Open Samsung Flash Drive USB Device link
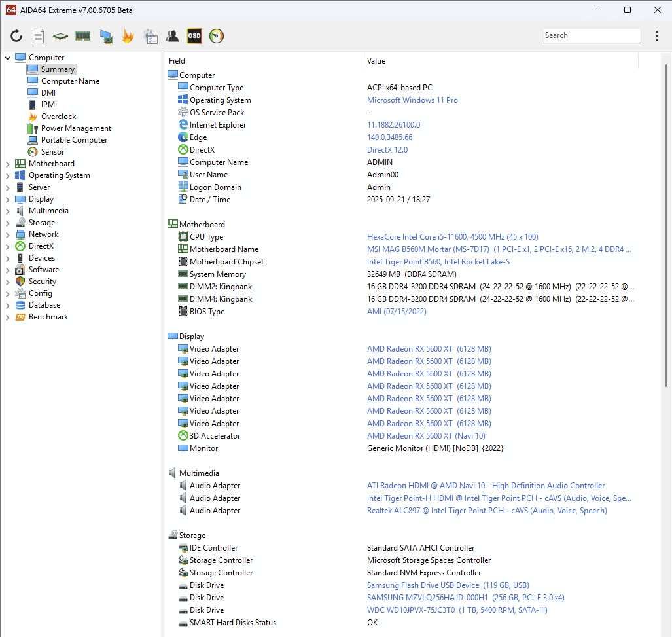The image size is (672, 637). tap(448, 585)
